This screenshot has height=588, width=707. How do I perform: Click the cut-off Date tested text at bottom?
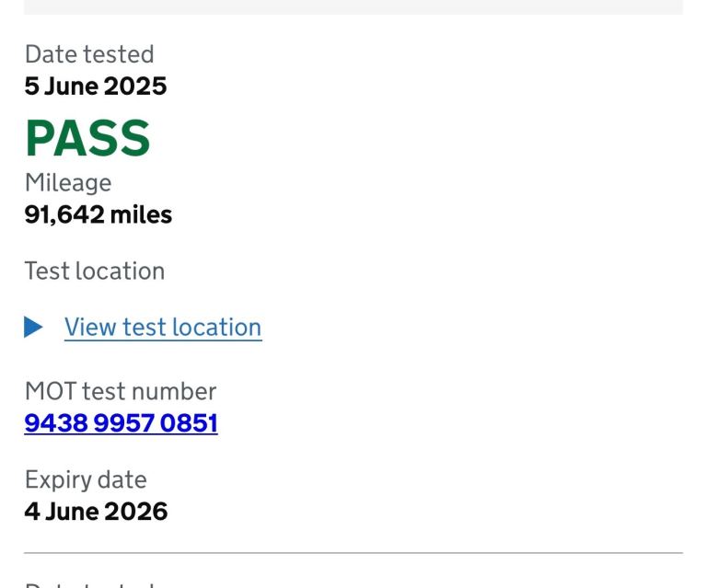88,583
